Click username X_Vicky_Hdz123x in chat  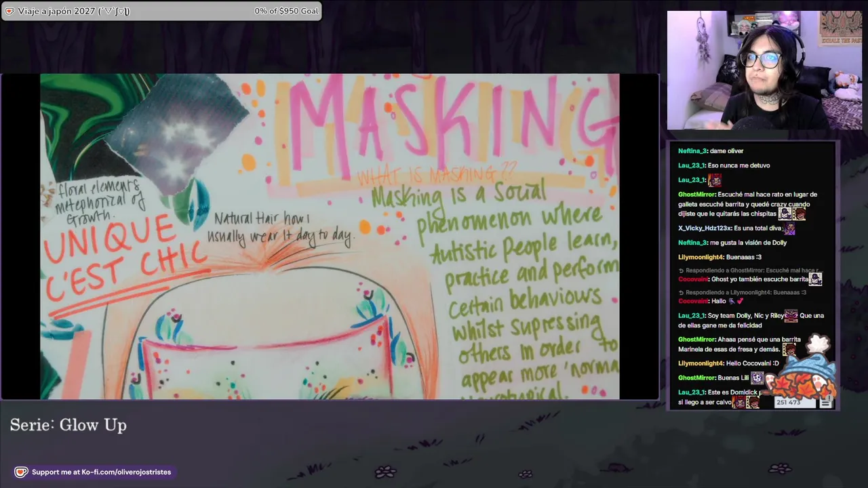click(705, 228)
